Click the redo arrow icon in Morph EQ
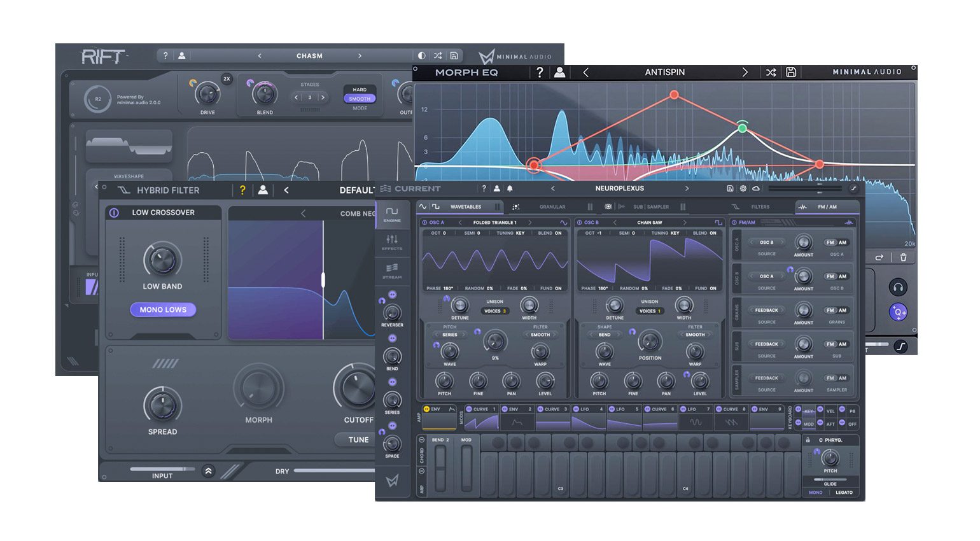 [879, 257]
